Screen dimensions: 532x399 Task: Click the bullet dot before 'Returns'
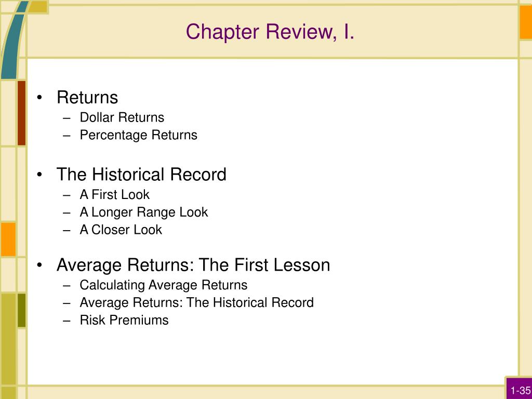pos(39,98)
